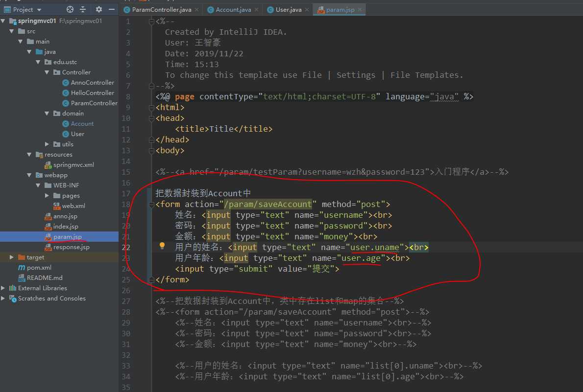Open the Project view dropdown

click(39, 10)
